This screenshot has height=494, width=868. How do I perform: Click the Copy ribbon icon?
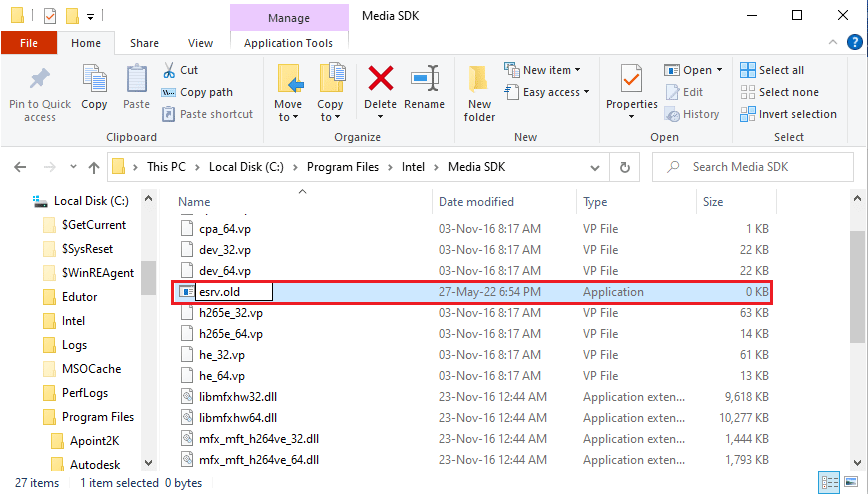(x=94, y=79)
